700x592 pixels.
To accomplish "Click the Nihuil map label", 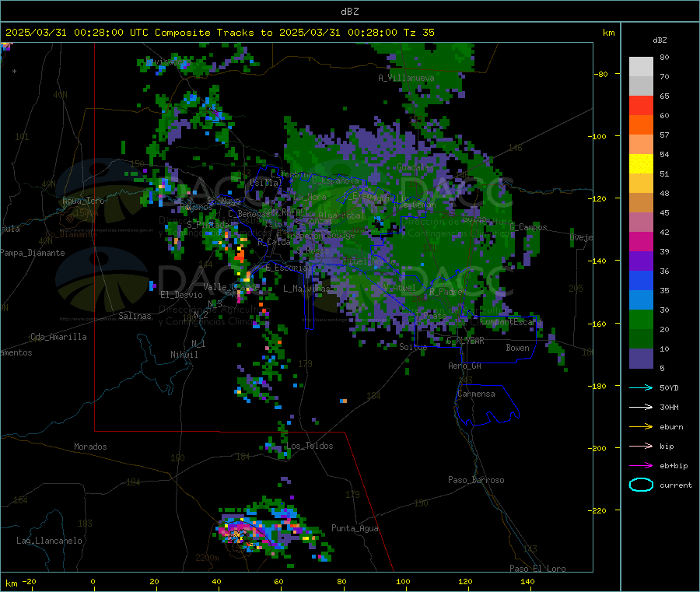I will click(x=184, y=355).
